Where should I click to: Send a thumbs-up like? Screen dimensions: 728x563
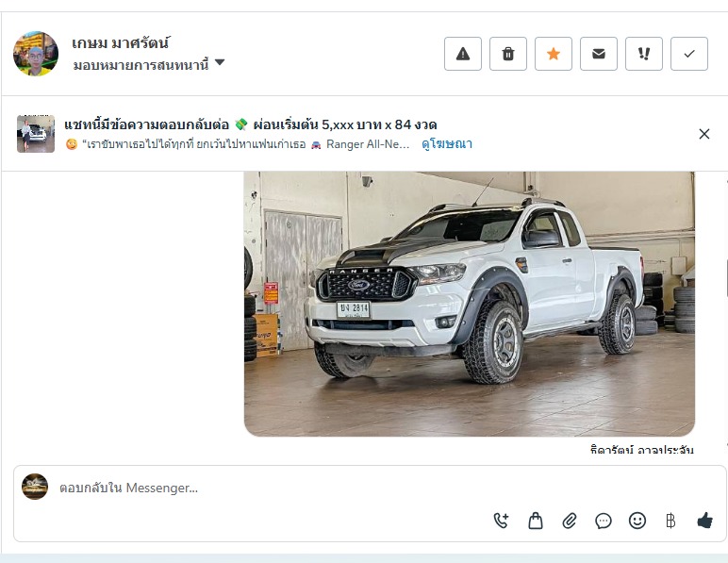[704, 521]
